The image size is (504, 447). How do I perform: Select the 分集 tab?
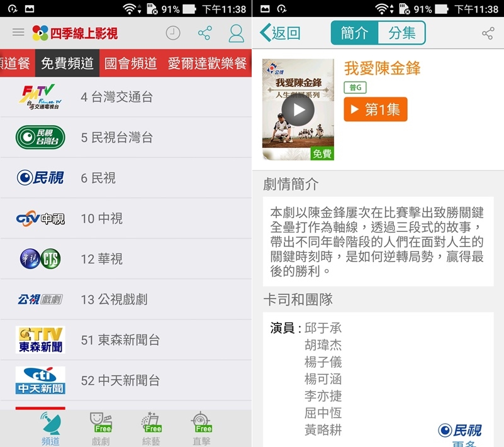pos(402,33)
